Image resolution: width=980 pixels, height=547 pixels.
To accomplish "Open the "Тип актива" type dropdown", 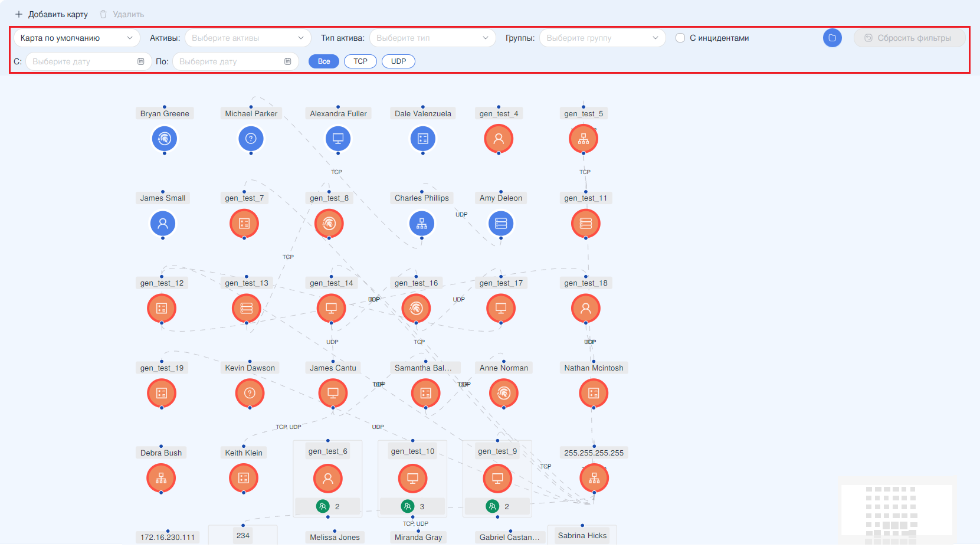I will point(432,38).
